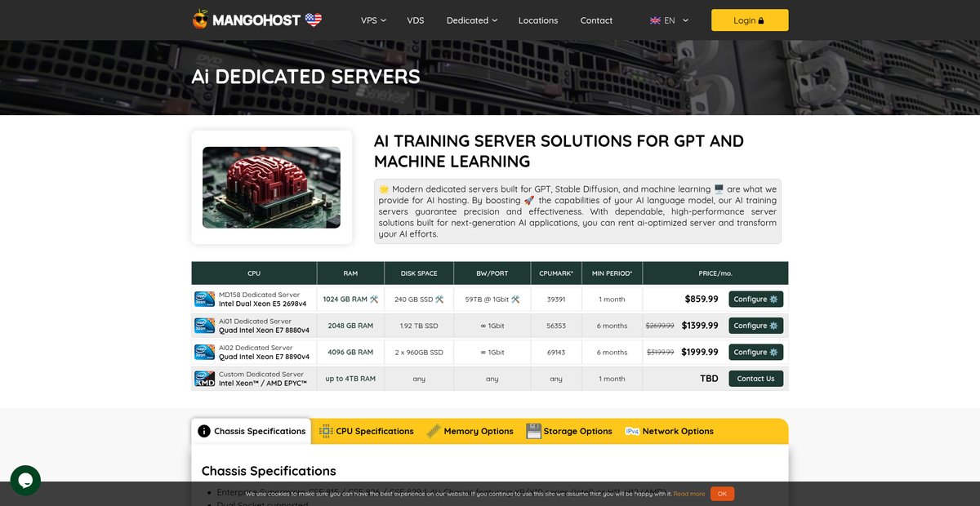This screenshot has width=980, height=506.
Task: Click the AI Training Server Solutions heading
Action: point(559,151)
